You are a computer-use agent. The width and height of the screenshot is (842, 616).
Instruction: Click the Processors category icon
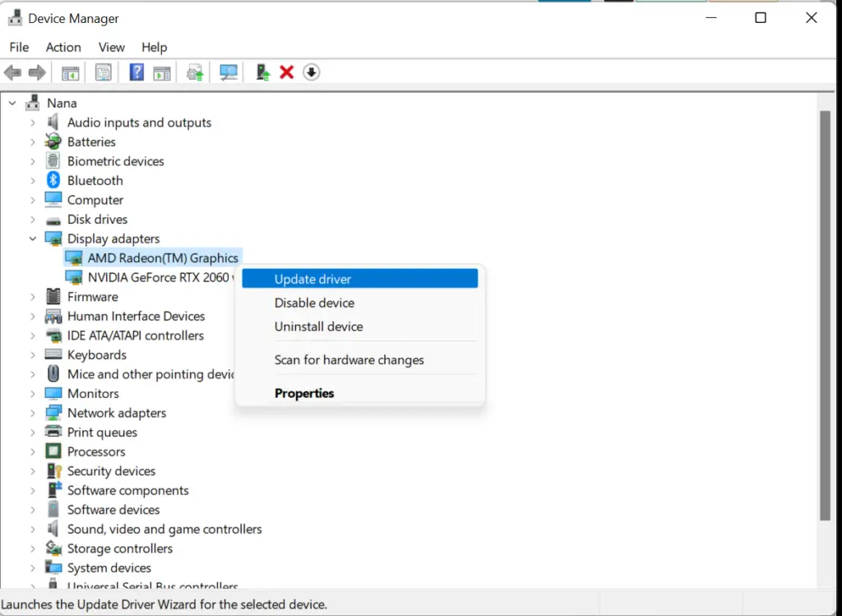pyautogui.click(x=53, y=452)
